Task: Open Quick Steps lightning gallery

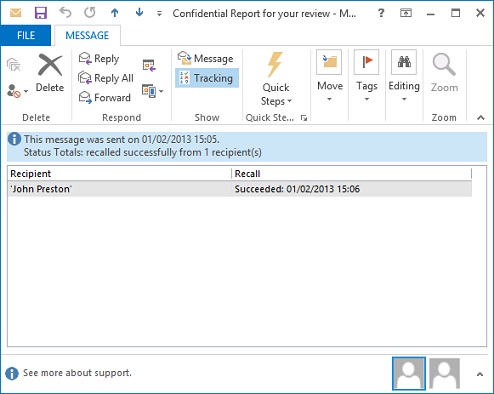Action: coord(276,79)
